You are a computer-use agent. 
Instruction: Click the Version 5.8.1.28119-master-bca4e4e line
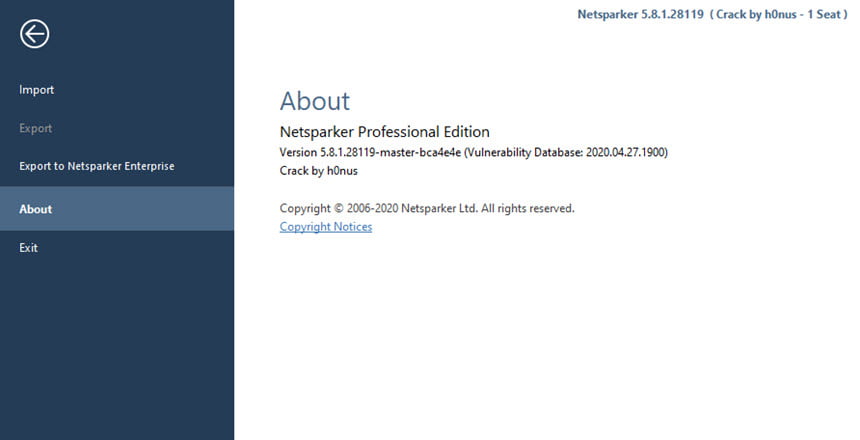[473, 152]
